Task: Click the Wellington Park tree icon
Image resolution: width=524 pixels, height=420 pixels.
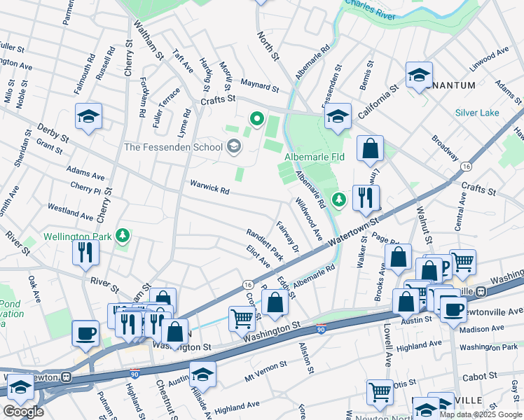Action: [123, 235]
